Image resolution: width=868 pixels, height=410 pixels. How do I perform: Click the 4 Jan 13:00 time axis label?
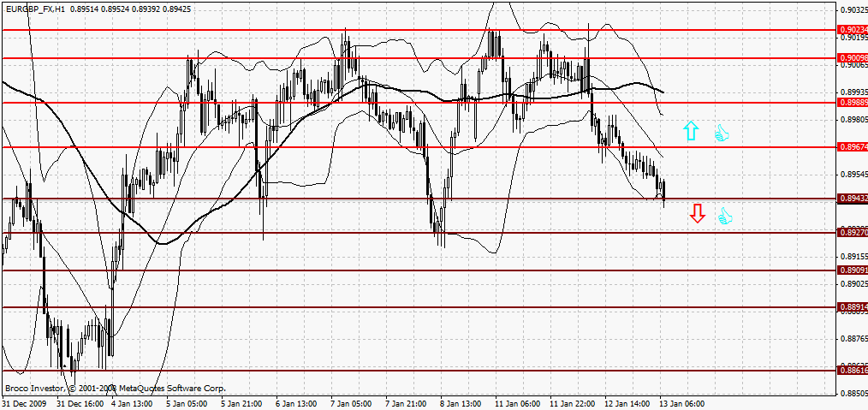tap(132, 404)
